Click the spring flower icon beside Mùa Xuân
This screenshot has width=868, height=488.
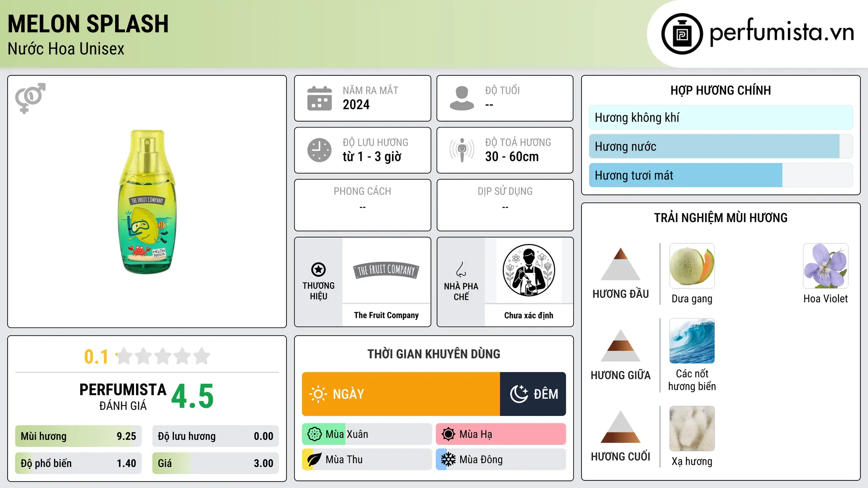[314, 434]
